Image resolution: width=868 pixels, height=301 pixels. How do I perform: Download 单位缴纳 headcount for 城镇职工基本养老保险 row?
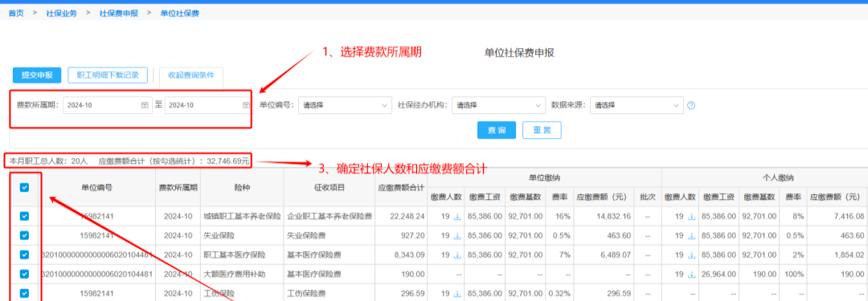pyautogui.click(x=457, y=217)
